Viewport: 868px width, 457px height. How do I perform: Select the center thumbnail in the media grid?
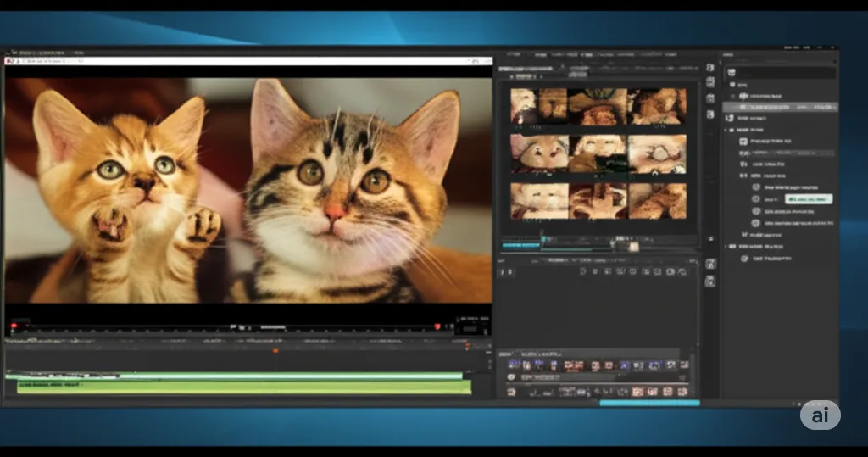[x=598, y=153]
